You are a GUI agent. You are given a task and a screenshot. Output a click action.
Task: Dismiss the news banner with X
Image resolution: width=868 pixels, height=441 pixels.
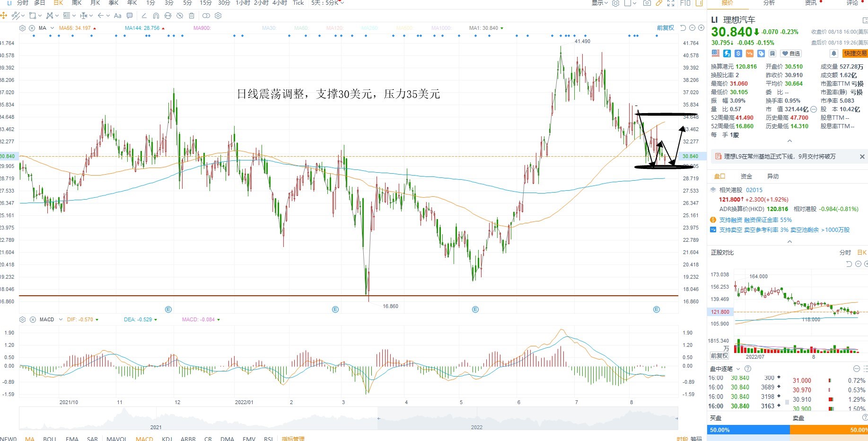click(x=862, y=157)
